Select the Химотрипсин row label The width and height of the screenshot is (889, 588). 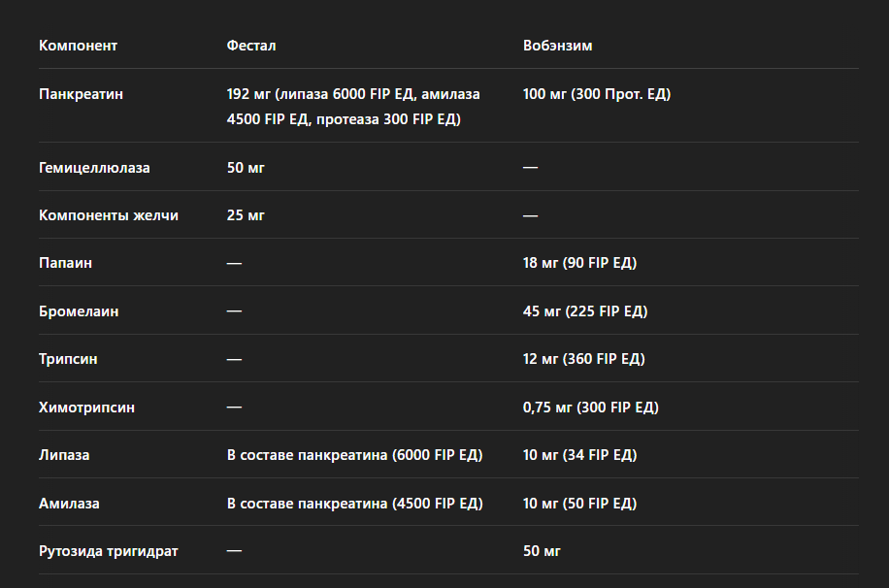[x=86, y=408]
